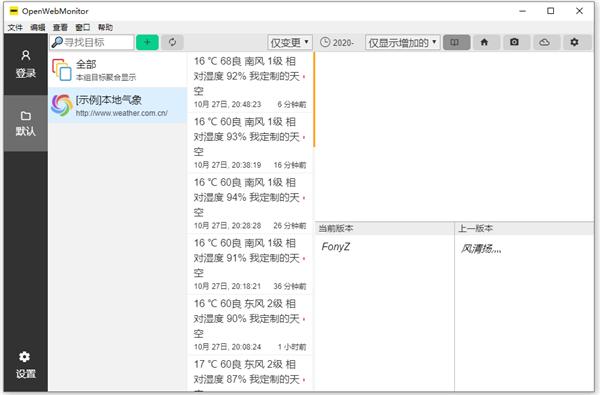
Task: Click the 36 分钟前 relative time
Action: (290, 286)
